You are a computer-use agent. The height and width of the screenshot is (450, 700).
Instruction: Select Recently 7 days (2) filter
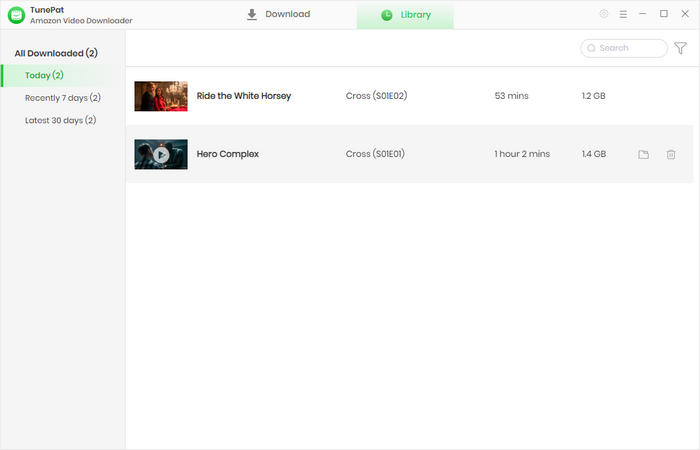63,98
